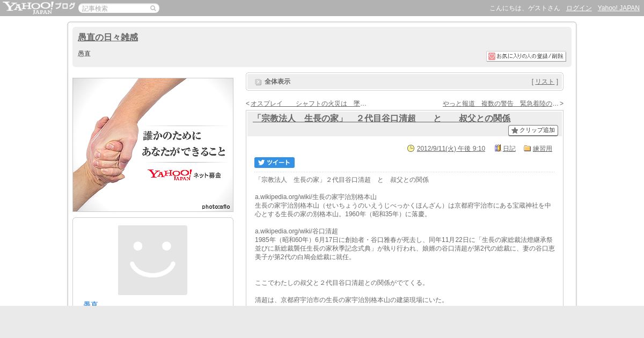Click the ツイート button

point(274,163)
